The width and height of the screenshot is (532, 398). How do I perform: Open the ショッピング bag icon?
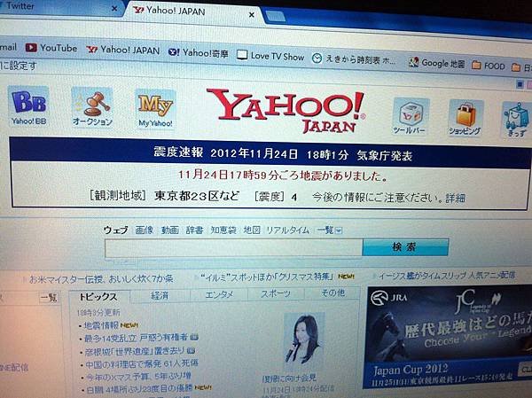tap(465, 118)
